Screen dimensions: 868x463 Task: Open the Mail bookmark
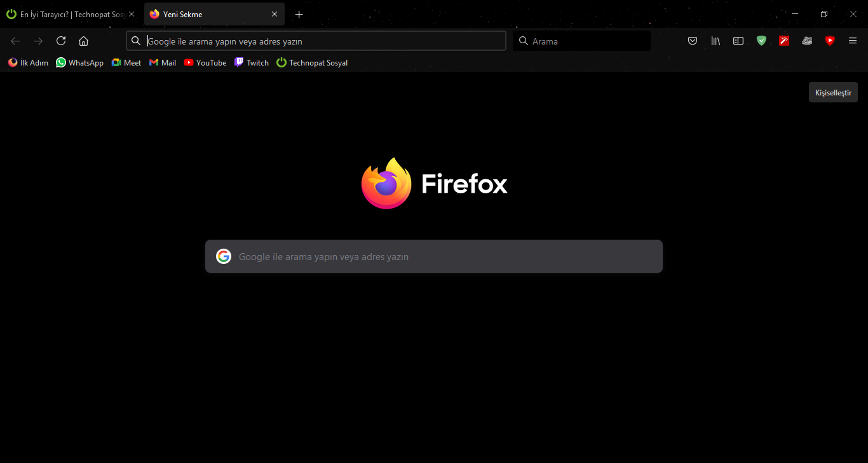(x=163, y=62)
